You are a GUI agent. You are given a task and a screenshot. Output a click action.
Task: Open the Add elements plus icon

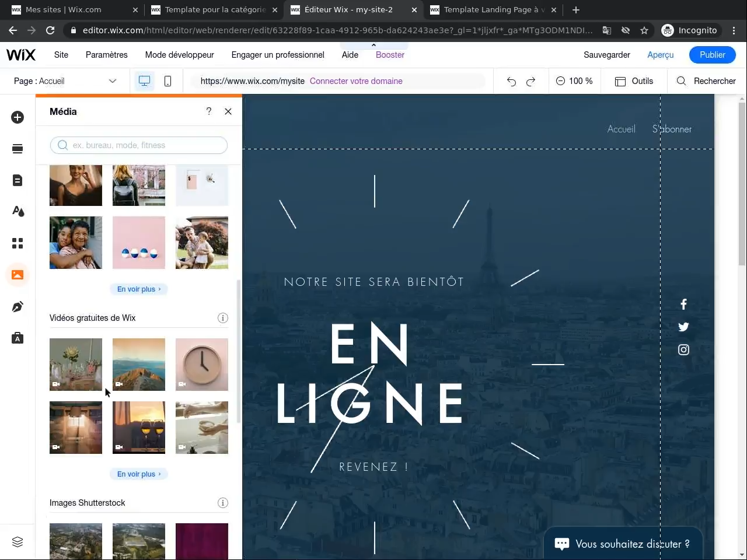(x=18, y=117)
